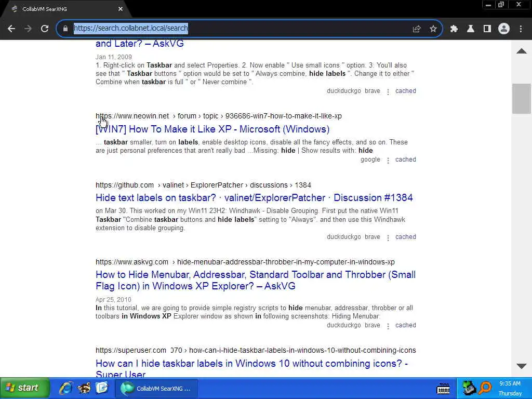
Task: View site security lock information
Action: [65, 29]
